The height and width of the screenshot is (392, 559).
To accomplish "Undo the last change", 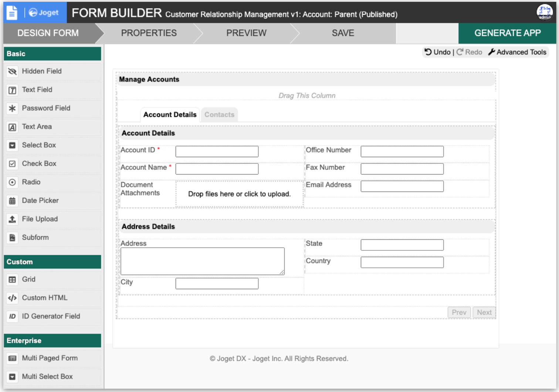I will (437, 52).
